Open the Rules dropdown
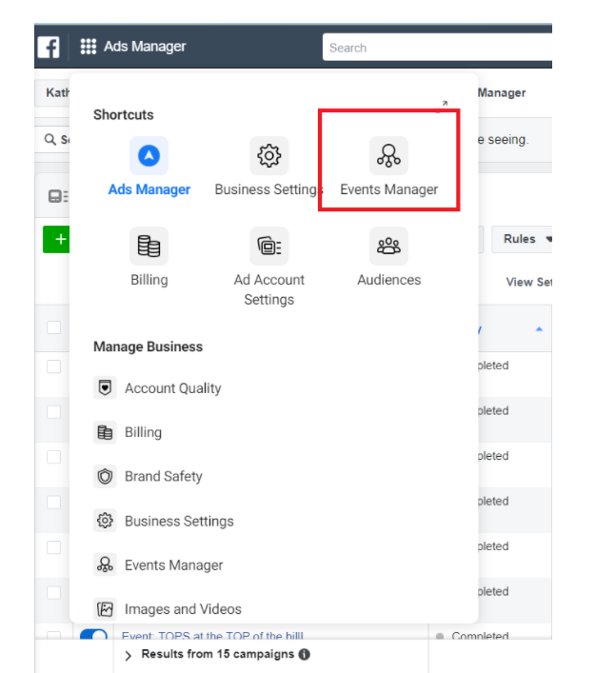The height and width of the screenshot is (673, 616). 522,239
